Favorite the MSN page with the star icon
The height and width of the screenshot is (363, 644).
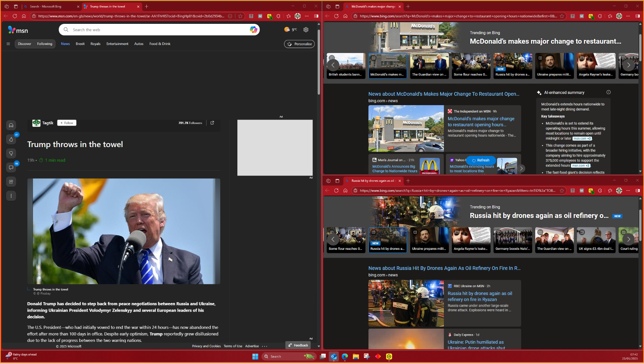[x=240, y=16]
